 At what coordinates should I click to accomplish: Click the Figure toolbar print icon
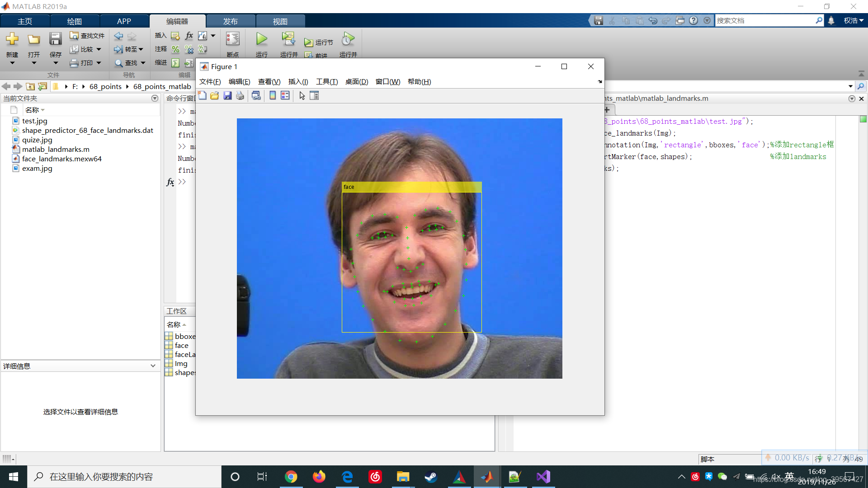240,95
